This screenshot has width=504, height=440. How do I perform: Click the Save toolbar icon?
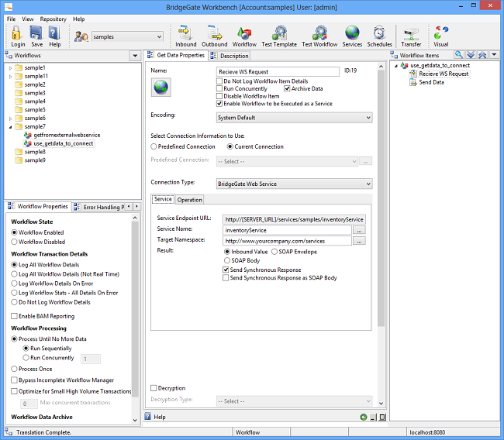tap(36, 36)
